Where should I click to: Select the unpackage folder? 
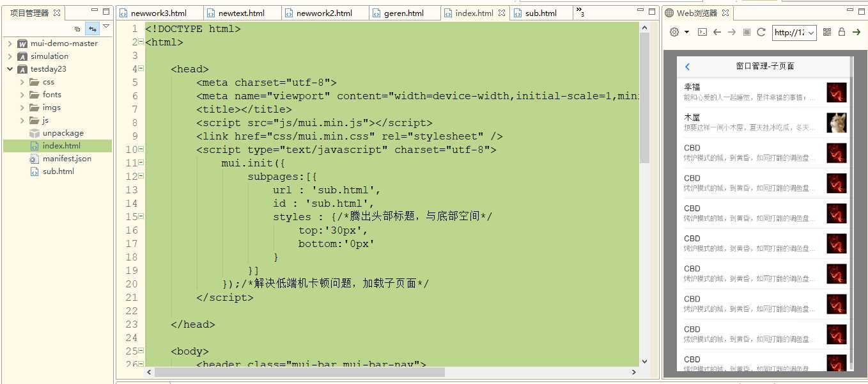[56, 133]
